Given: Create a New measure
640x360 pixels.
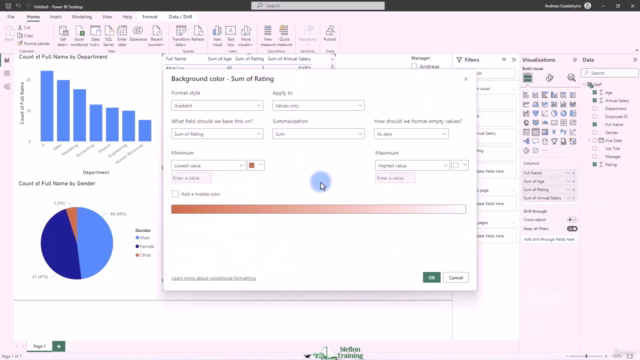Looking at the screenshot, I should (x=268, y=36).
